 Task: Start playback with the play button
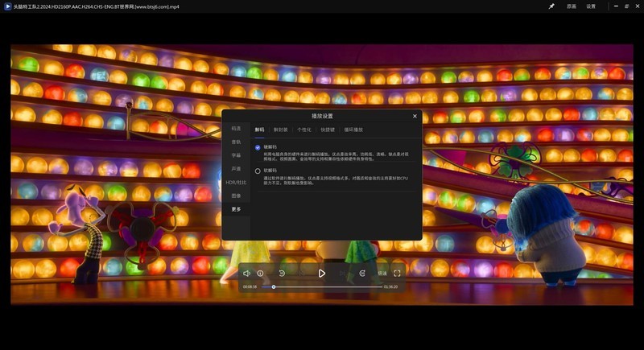(x=321, y=274)
